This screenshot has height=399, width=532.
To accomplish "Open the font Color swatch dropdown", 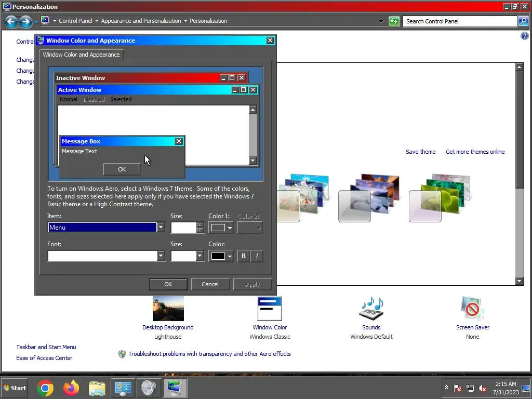I will click(x=221, y=256).
